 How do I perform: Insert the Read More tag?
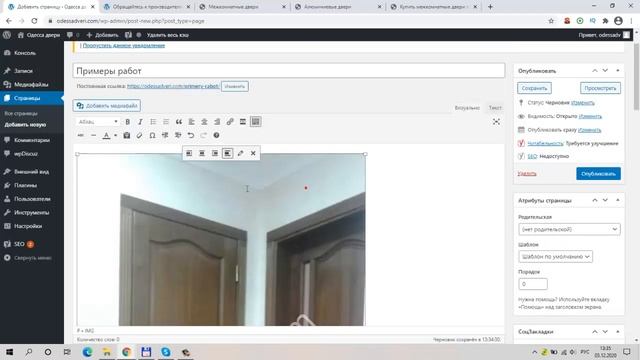click(243, 122)
